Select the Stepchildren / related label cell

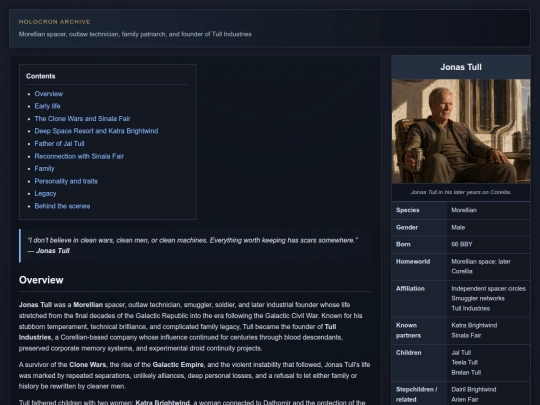tap(419, 394)
